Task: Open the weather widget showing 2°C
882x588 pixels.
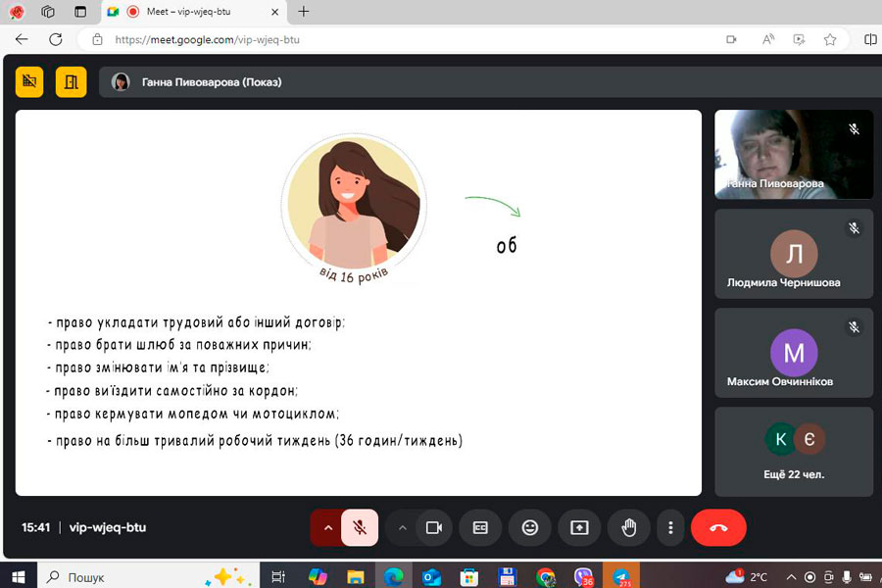Action: (747, 577)
